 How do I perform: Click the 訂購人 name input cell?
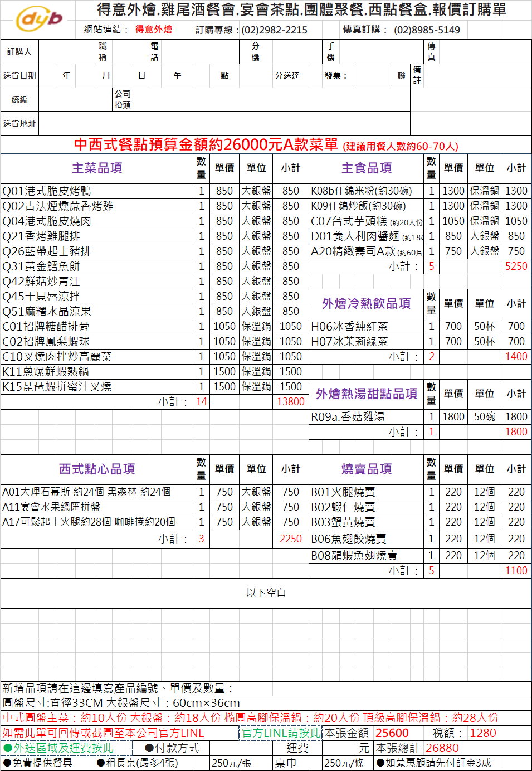pos(66,52)
